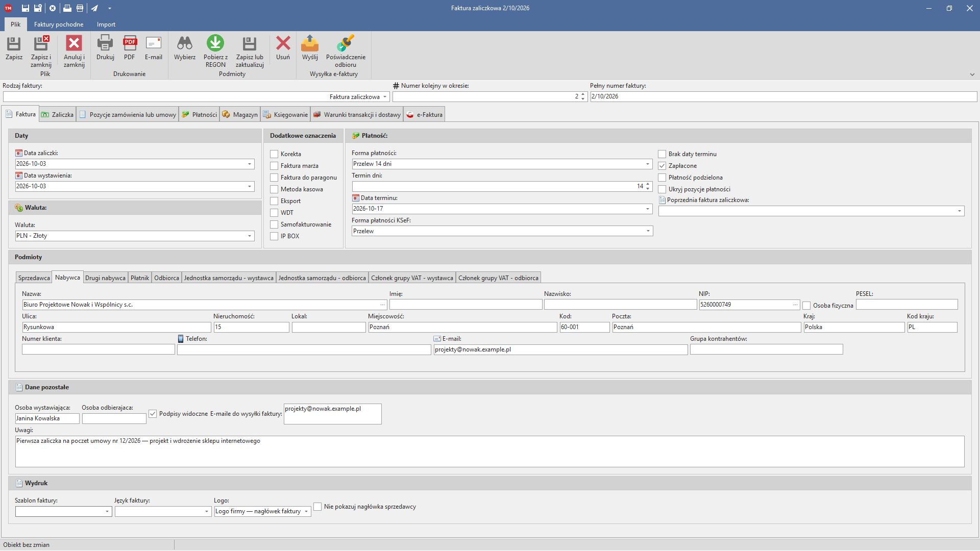Viewport: 980px width, 551px height.
Task: Open the Rodzaj faktury dropdown
Action: 385,97
